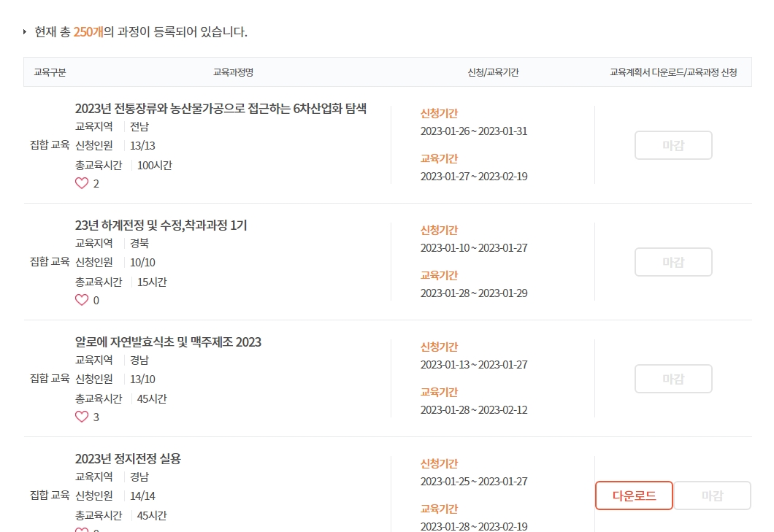Click the heart showing 0 on the 하계전정 course
The image size is (774, 532).
[80, 300]
